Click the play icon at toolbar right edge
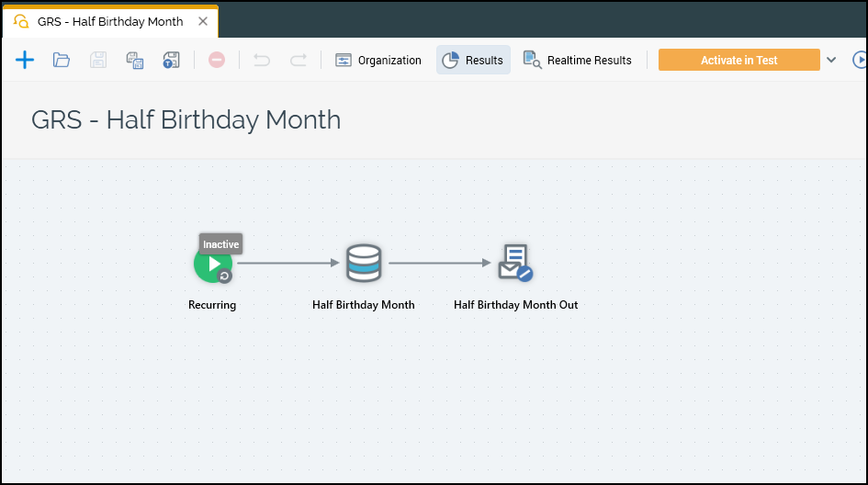The image size is (868, 485). 860,61
